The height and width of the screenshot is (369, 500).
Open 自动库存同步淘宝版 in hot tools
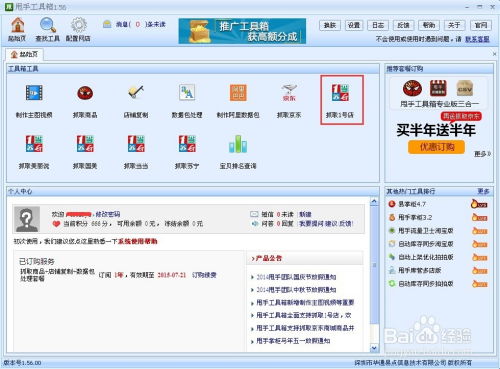[426, 244]
